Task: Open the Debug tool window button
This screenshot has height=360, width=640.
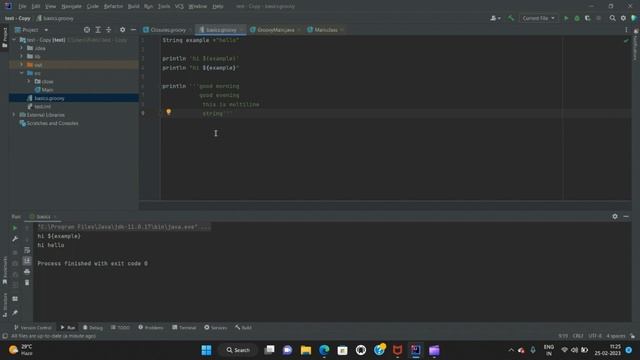Action: (x=93, y=327)
